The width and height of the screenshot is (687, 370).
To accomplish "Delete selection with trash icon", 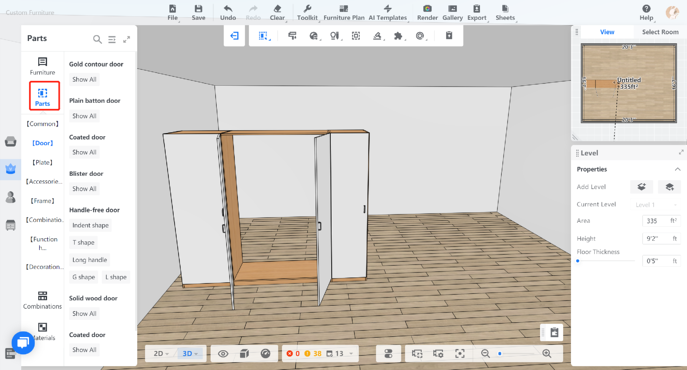I will pyautogui.click(x=449, y=36).
